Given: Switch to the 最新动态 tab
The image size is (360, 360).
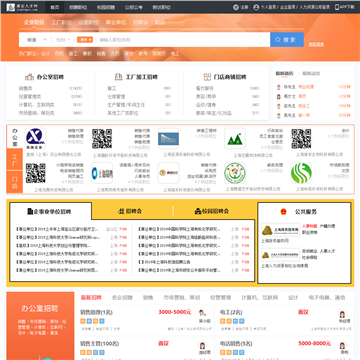Looking at the screenshot, I should (311, 73).
